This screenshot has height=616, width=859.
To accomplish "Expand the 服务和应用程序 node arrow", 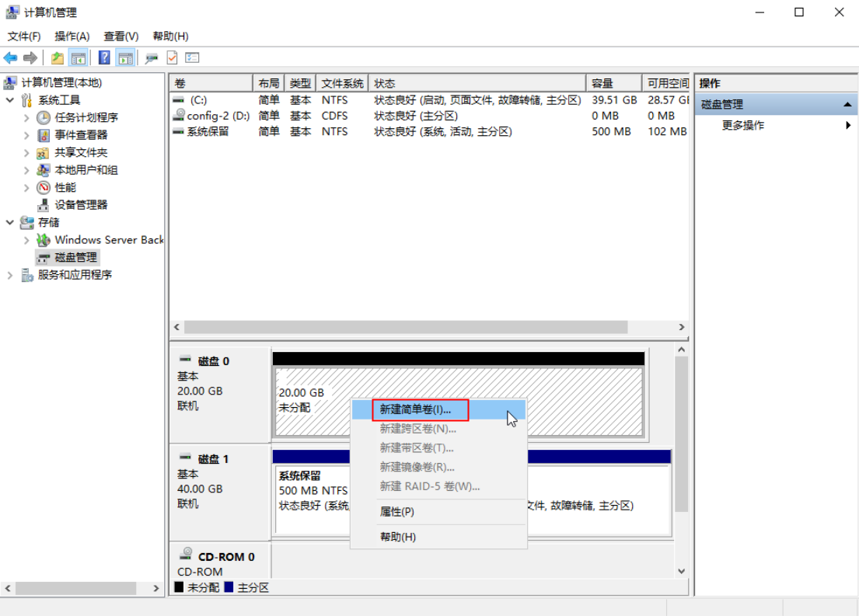I will pyautogui.click(x=10, y=275).
